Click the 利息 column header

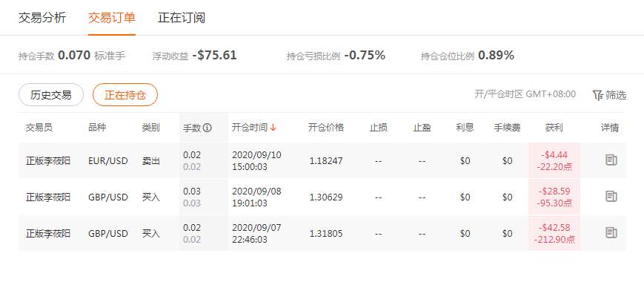tap(465, 128)
